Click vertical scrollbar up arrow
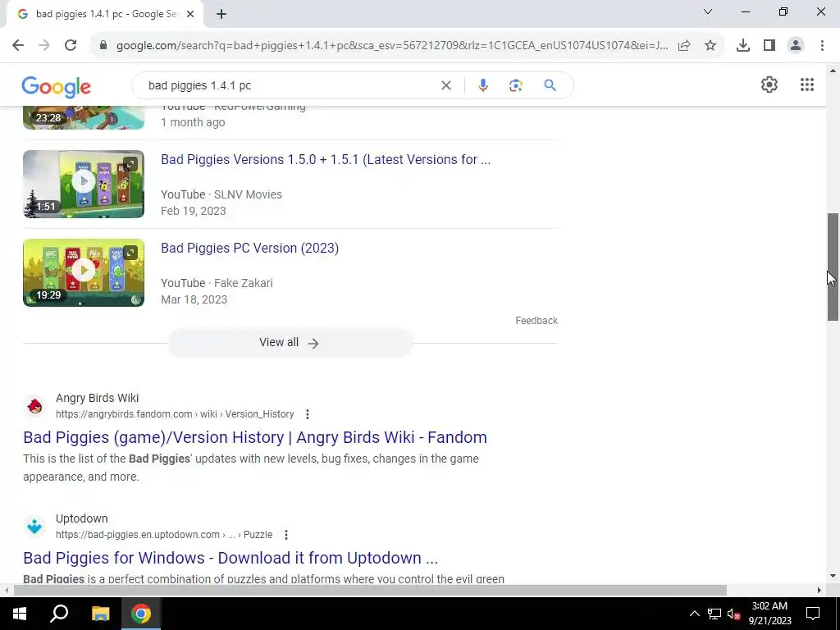 [x=833, y=71]
